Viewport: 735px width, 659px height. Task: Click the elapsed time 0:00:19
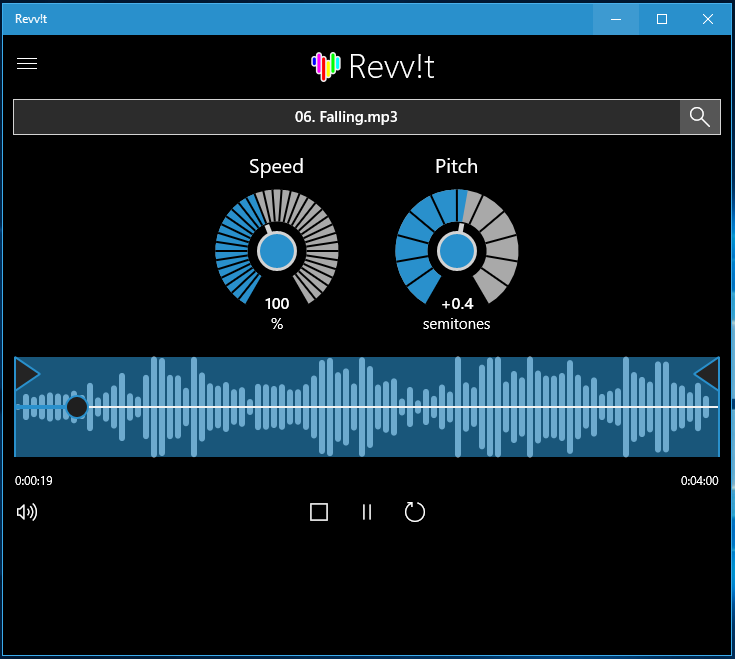pyautogui.click(x=34, y=481)
